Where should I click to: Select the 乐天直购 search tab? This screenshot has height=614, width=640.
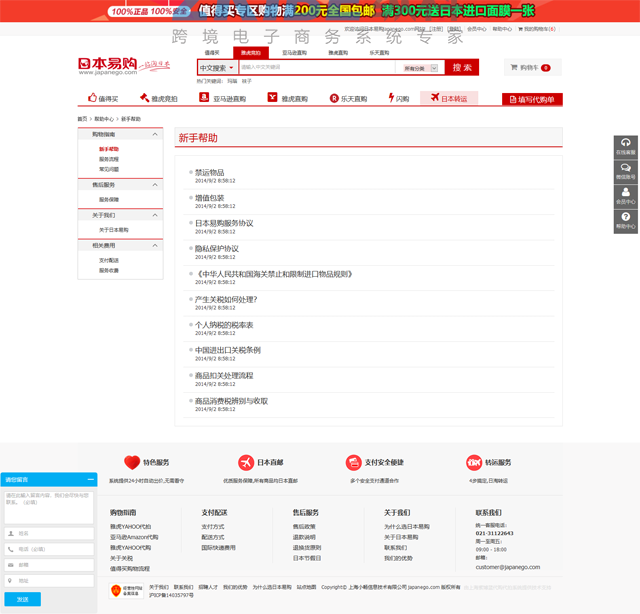pyautogui.click(x=379, y=53)
